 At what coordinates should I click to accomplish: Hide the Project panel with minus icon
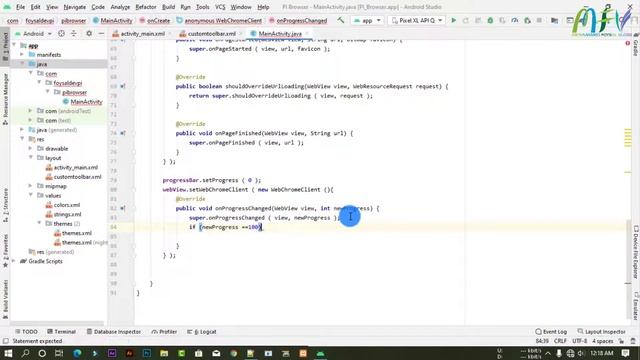(101, 33)
